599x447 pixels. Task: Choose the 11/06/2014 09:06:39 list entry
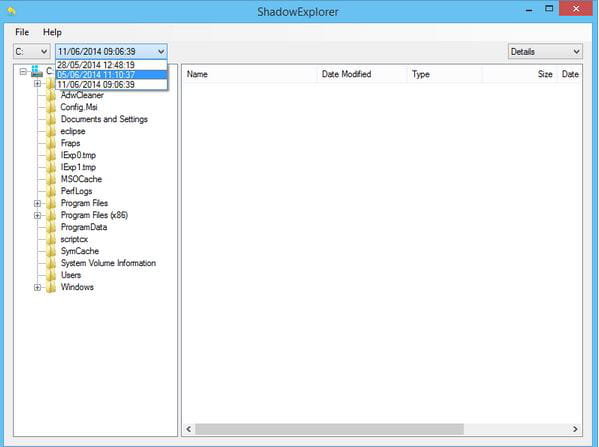point(112,84)
